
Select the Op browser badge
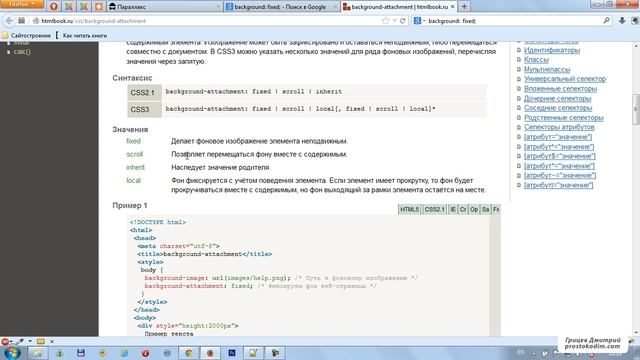point(473,209)
